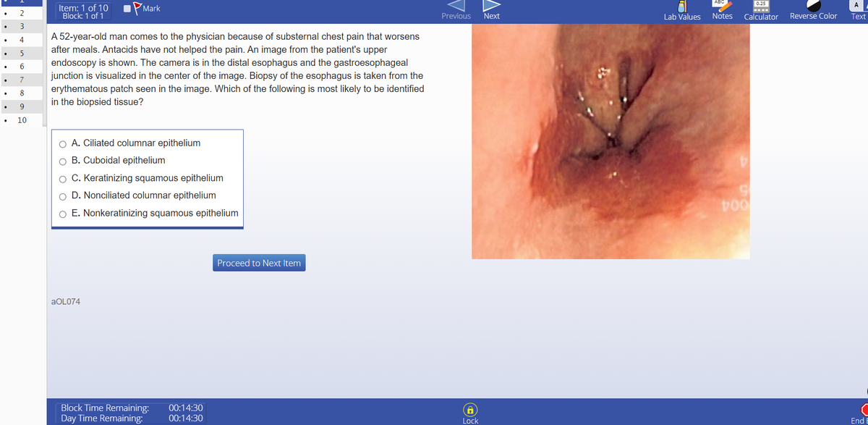Go to the Previous item arrow
Viewport: 868px width, 425px height.
coord(456,4)
